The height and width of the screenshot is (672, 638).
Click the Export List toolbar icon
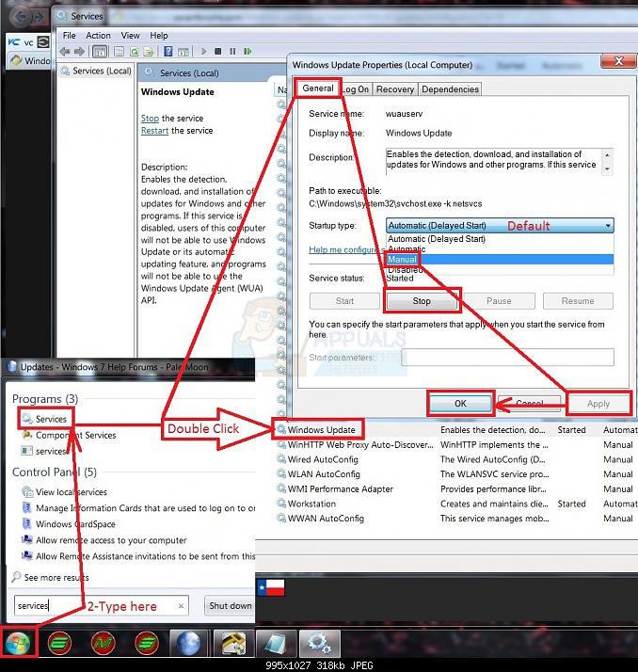(149, 52)
